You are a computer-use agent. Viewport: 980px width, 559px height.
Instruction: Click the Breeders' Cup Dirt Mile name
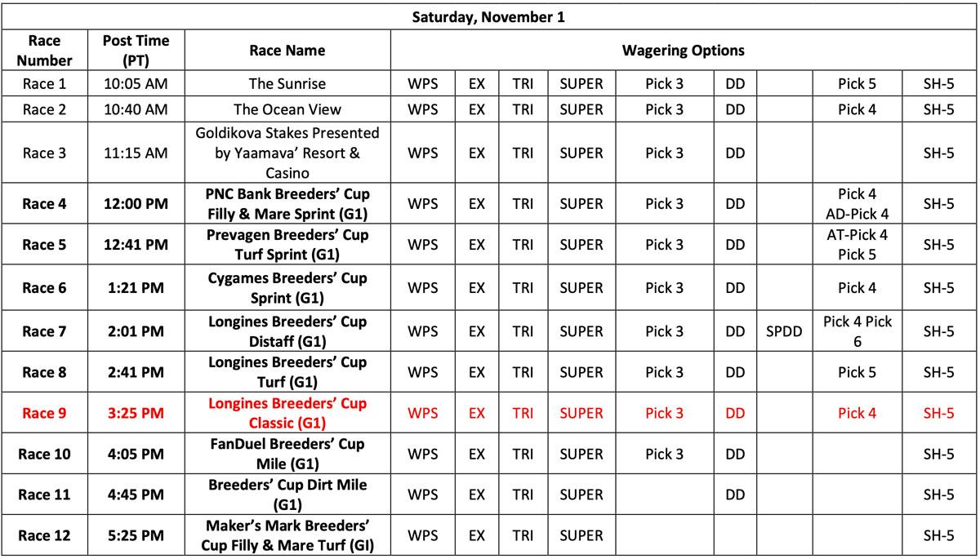287,495
